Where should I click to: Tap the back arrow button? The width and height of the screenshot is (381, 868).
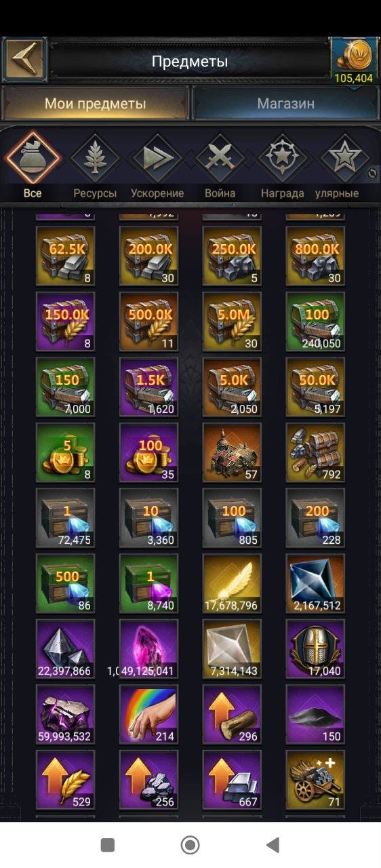click(x=24, y=60)
